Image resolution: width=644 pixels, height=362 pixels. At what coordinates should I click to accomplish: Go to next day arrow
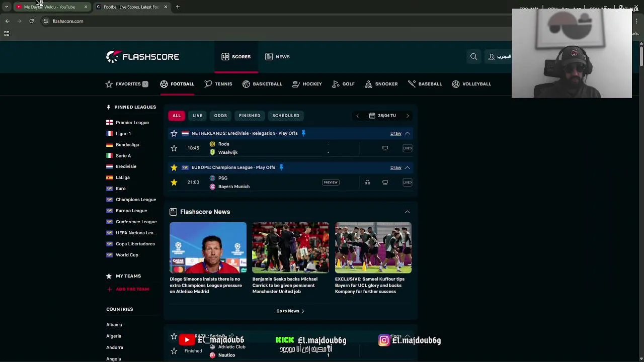click(408, 116)
